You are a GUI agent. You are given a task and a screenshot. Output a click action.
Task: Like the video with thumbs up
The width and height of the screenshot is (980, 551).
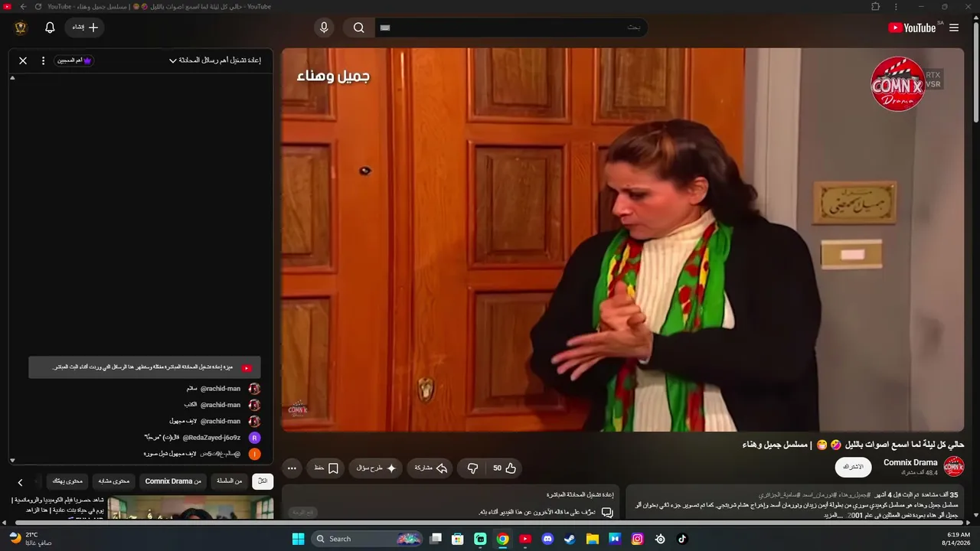[x=504, y=468]
